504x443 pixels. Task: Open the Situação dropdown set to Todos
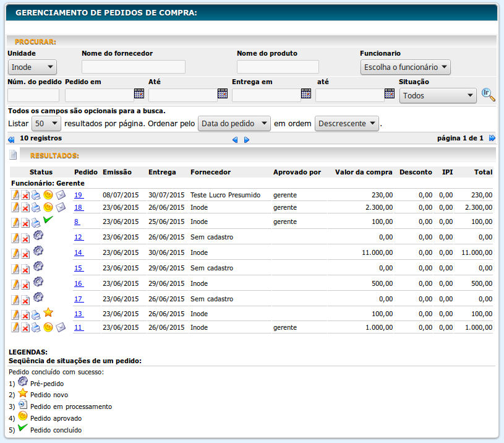pyautogui.click(x=437, y=96)
